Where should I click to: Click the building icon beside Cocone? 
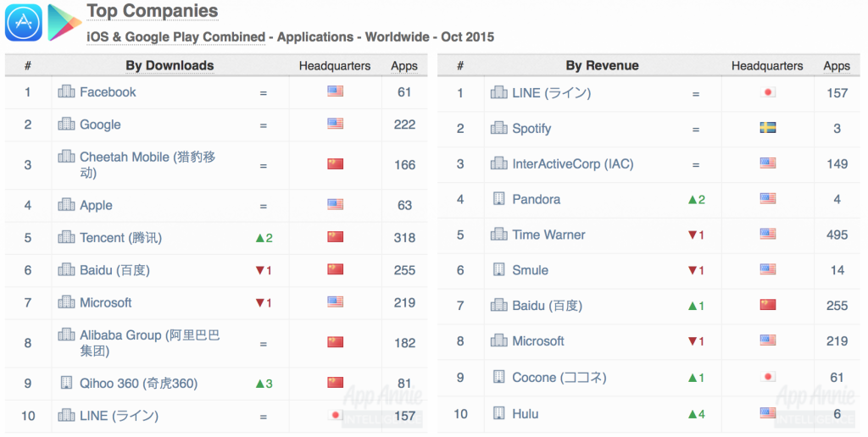click(498, 377)
